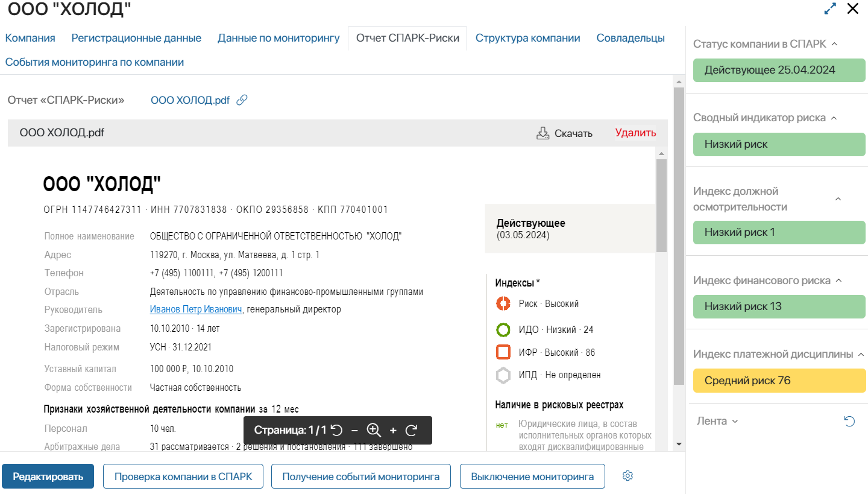Open Регистрационные данные tab
This screenshot has width=868, height=494.
tap(136, 38)
